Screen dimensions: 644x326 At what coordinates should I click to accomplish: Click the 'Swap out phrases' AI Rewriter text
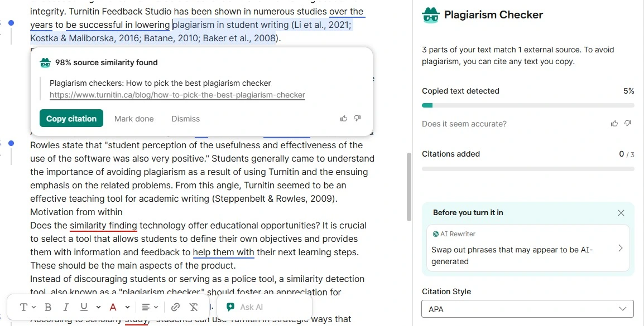[512, 255]
